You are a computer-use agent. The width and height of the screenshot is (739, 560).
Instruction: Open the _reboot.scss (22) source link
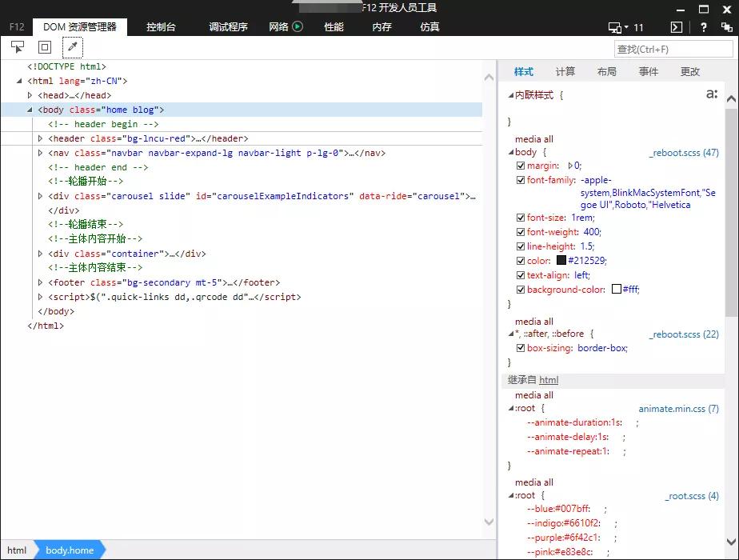(684, 334)
